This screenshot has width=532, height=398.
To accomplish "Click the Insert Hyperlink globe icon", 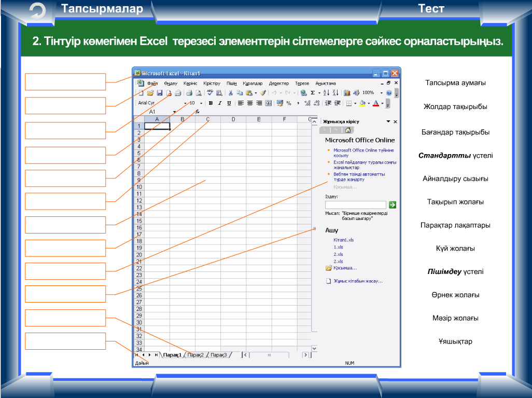I will click(x=304, y=93).
